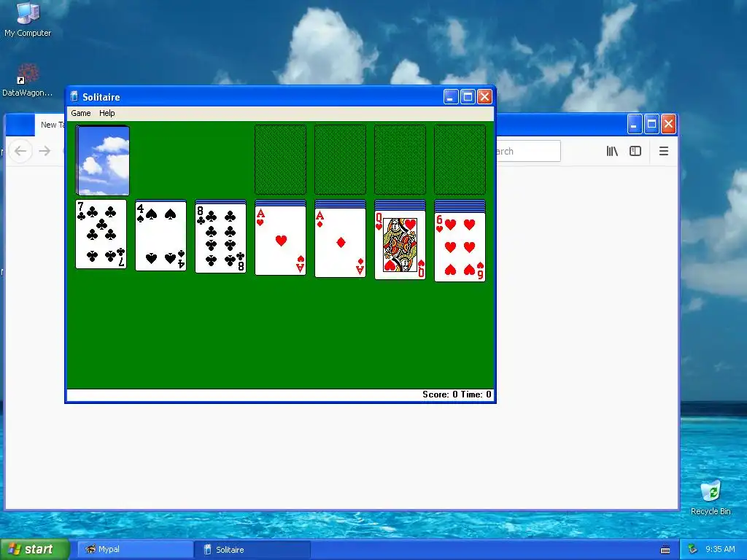Go back in the Mypal browser

coord(20,151)
